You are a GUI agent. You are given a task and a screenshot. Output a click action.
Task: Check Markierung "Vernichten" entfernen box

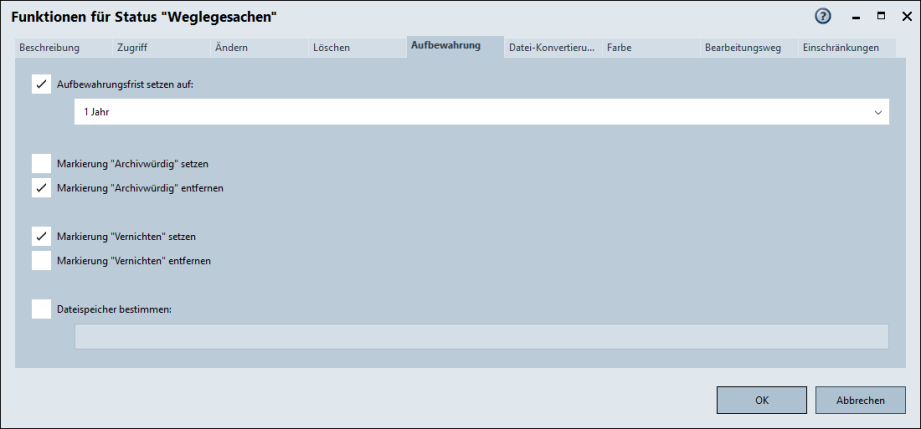pos(41,261)
